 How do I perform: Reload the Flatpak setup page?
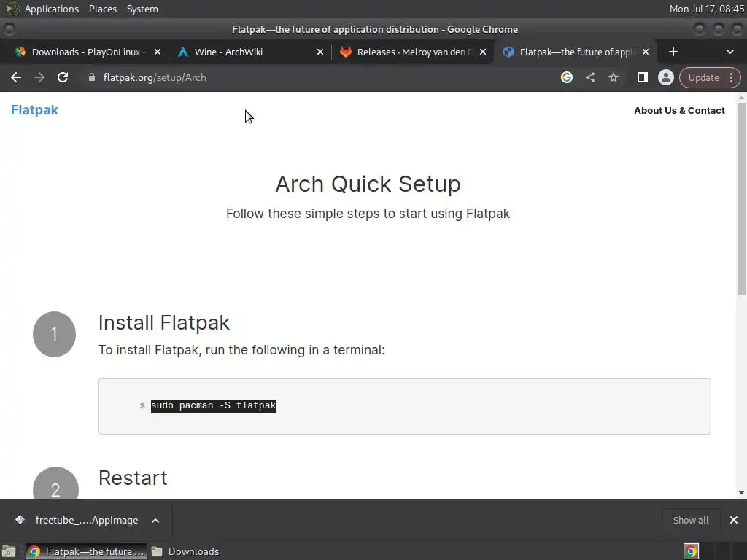click(63, 77)
